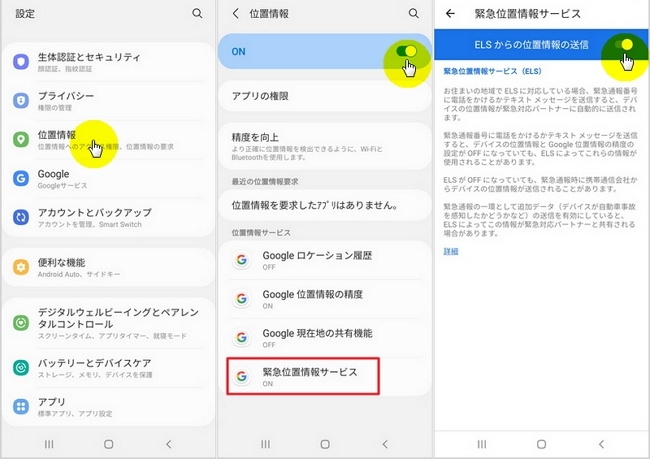This screenshot has width=650, height=459.
Task: Tap Google icon beside ロケーション履歴
Action: click(241, 260)
